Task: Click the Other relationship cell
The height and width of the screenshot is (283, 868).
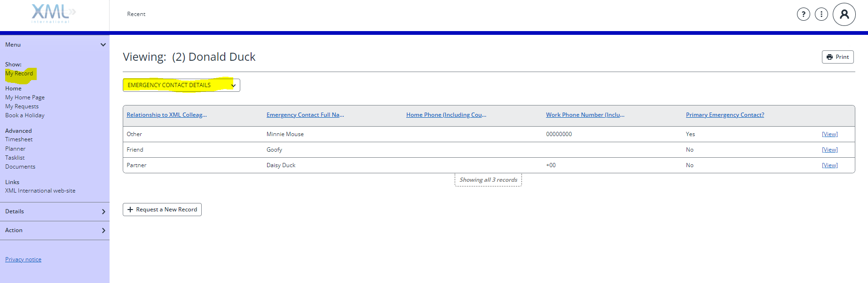Action: pos(134,134)
